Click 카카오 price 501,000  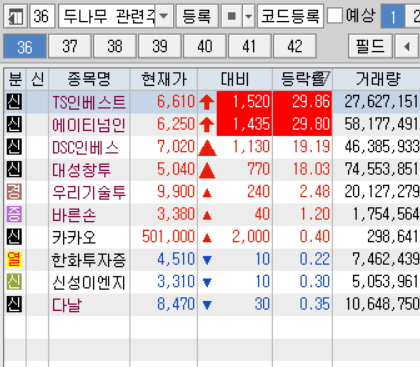(x=168, y=237)
